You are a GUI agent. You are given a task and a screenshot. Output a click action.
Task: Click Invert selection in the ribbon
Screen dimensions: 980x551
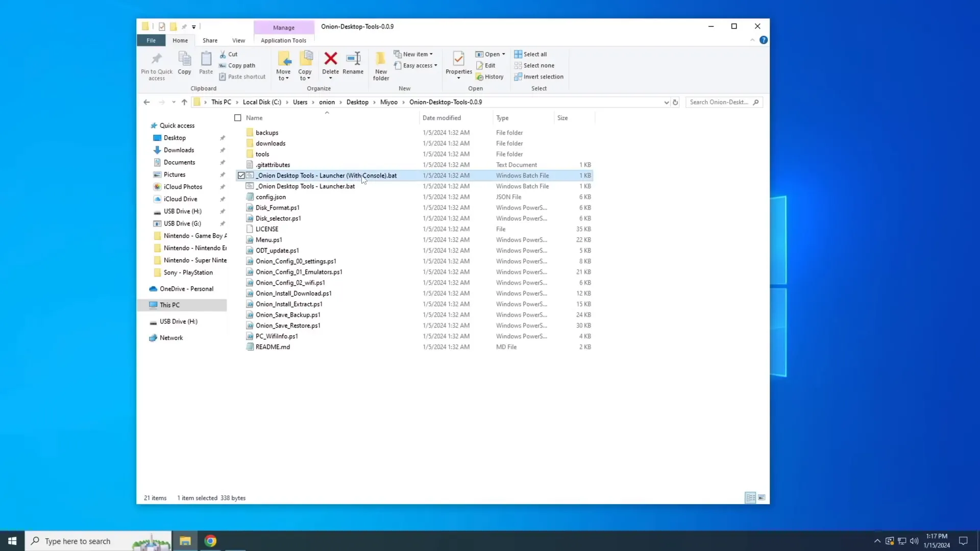tap(539, 77)
